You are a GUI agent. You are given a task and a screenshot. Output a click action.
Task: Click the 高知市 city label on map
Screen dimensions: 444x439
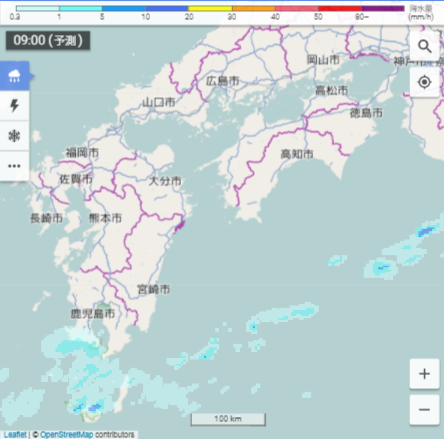click(297, 154)
